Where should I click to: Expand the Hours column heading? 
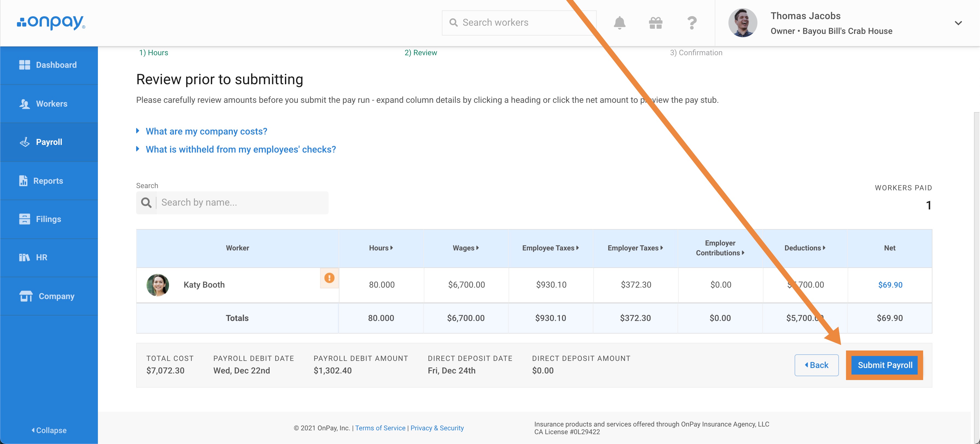[x=381, y=248]
